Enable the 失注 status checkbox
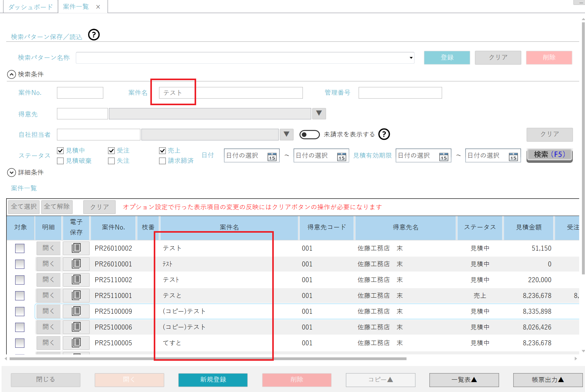Image resolution: width=585 pixels, height=392 pixels. click(x=111, y=161)
